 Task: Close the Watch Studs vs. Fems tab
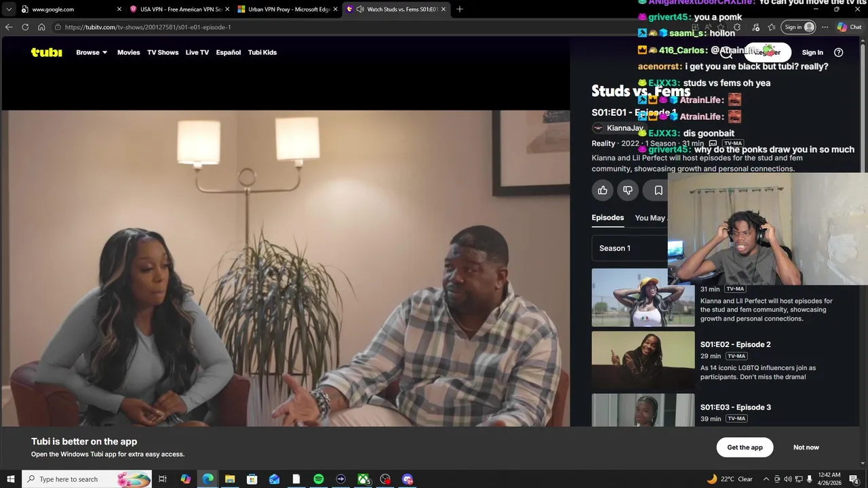coord(443,9)
